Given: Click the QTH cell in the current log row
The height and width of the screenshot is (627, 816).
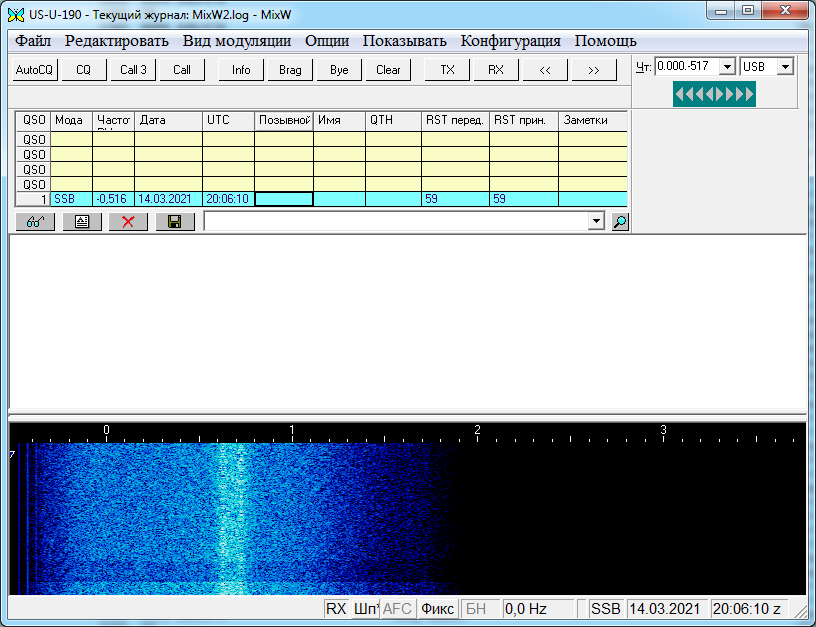Looking at the screenshot, I should click(x=393, y=199).
